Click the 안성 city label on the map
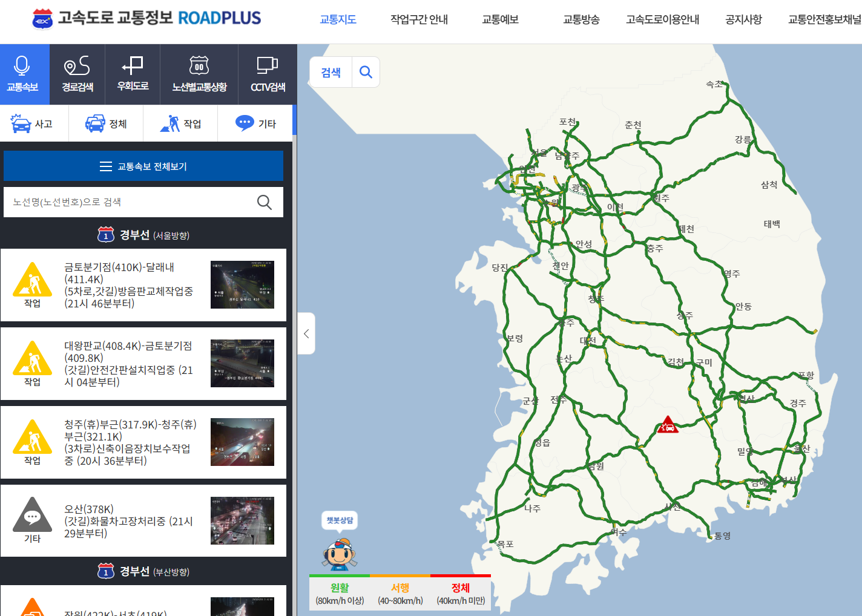This screenshot has height=616, width=862. coord(584,244)
